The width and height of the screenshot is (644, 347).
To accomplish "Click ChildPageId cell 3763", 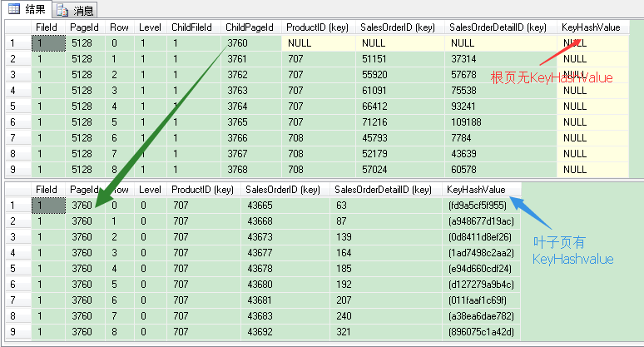I will [251, 91].
